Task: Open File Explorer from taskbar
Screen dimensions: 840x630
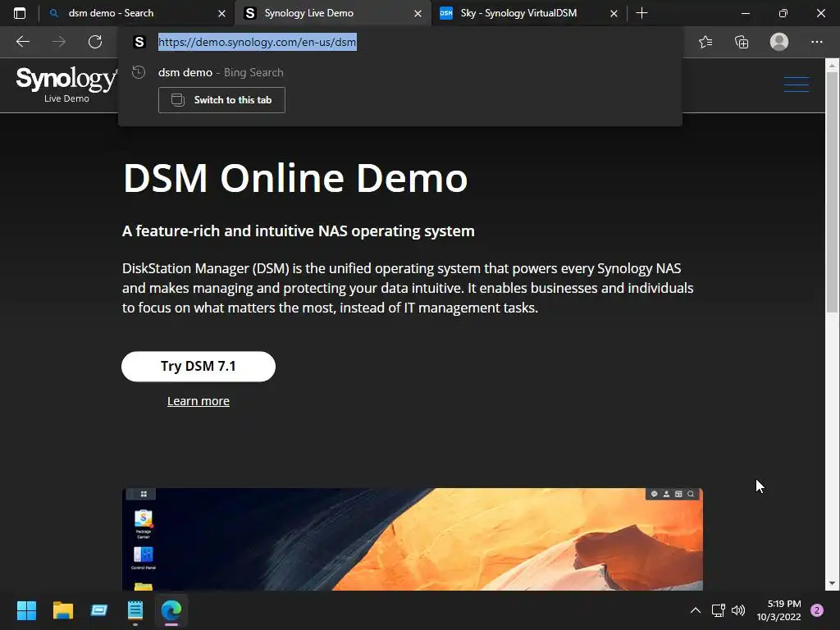Action: pos(62,610)
